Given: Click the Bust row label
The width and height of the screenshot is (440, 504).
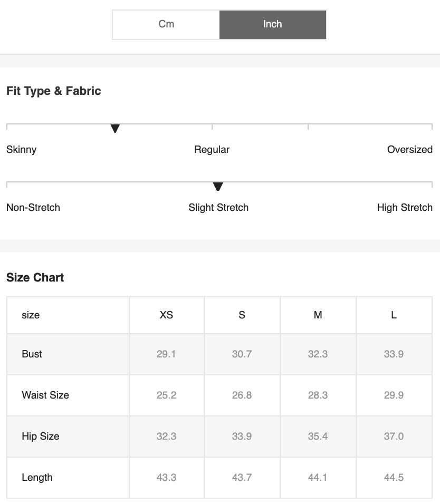Looking at the screenshot, I should coord(32,354).
